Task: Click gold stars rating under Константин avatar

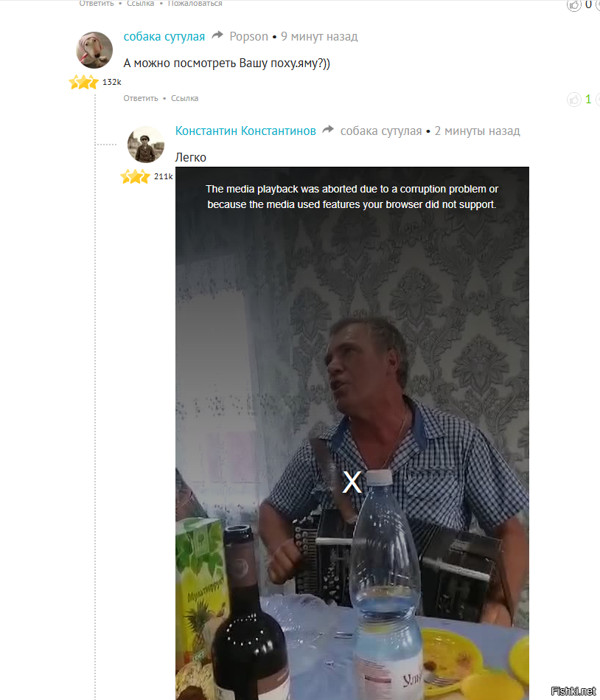Action: click(x=135, y=177)
